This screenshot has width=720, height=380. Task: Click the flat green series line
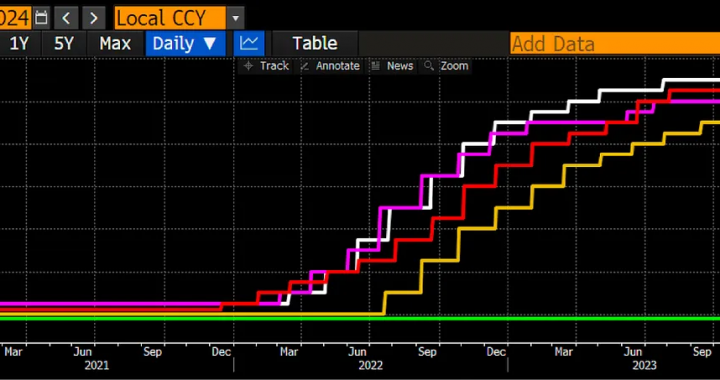pyautogui.click(x=360, y=319)
